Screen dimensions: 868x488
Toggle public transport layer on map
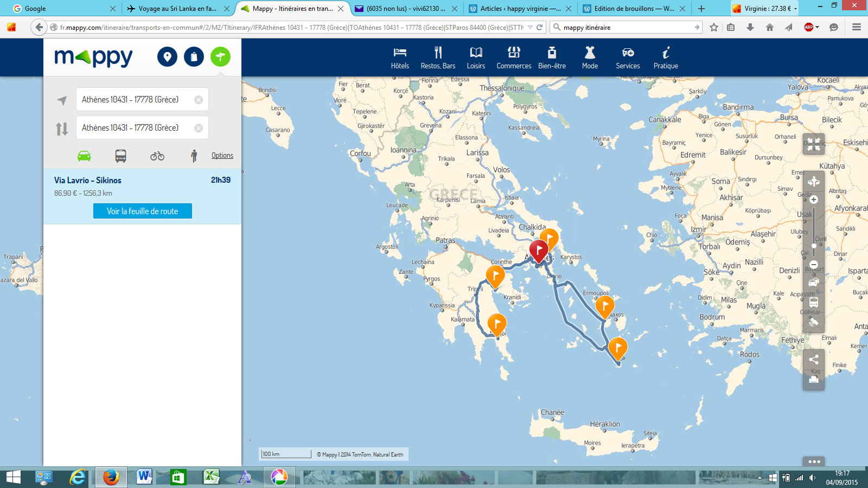click(813, 302)
